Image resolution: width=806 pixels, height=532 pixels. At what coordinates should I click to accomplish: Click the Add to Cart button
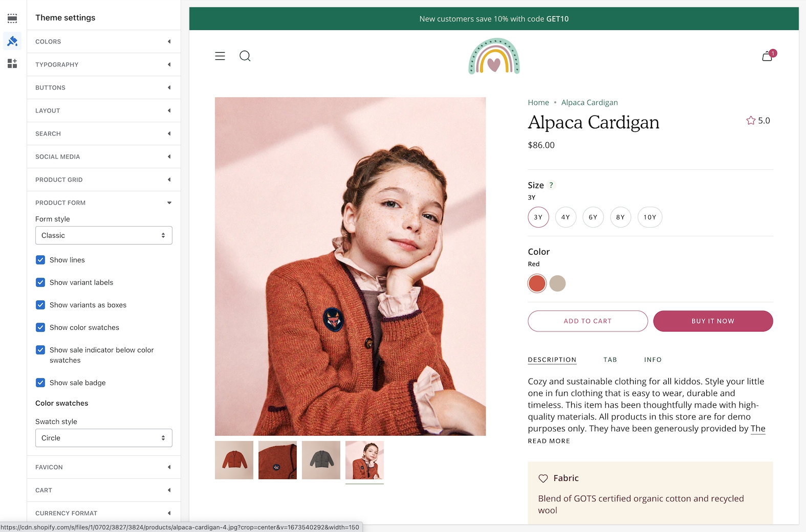[587, 321]
